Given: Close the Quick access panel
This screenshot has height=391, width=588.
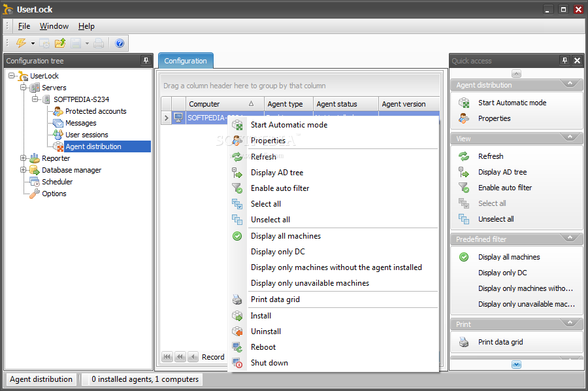Looking at the screenshot, I should [x=577, y=60].
